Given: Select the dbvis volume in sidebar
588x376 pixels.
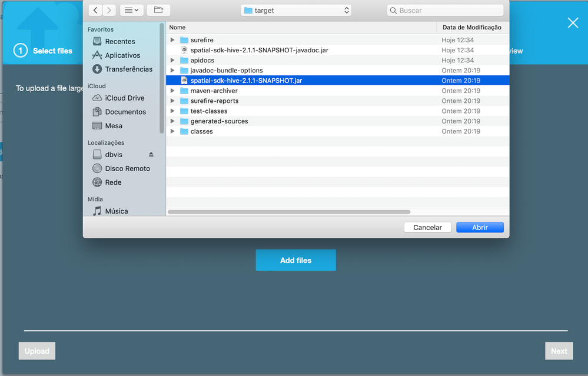Looking at the screenshot, I should click(114, 154).
